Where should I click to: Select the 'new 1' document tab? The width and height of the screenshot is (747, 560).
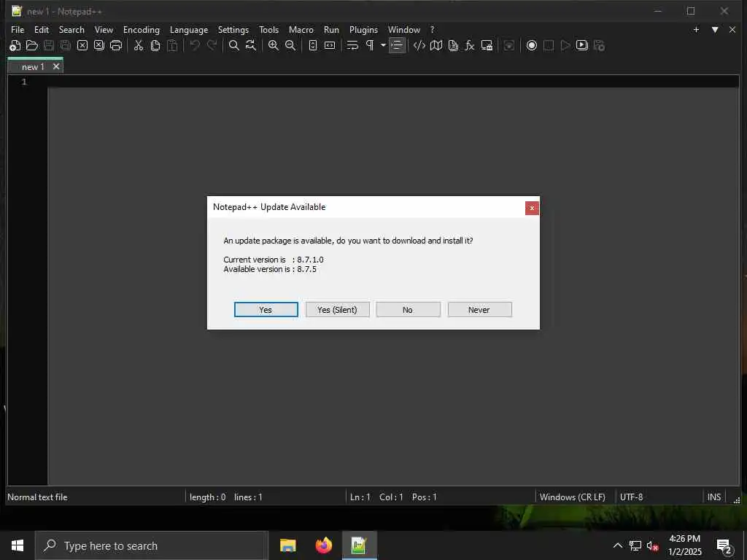point(33,66)
